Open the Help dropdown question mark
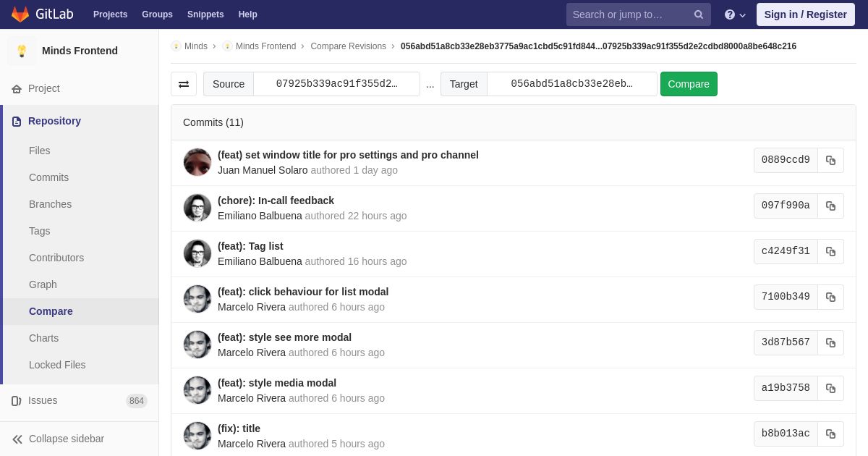The height and width of the screenshot is (456, 868). (735, 14)
